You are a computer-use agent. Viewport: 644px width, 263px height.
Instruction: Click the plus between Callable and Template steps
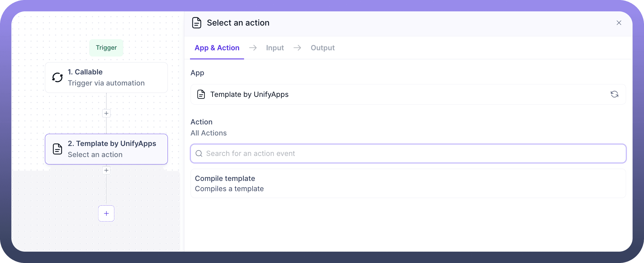[106, 113]
